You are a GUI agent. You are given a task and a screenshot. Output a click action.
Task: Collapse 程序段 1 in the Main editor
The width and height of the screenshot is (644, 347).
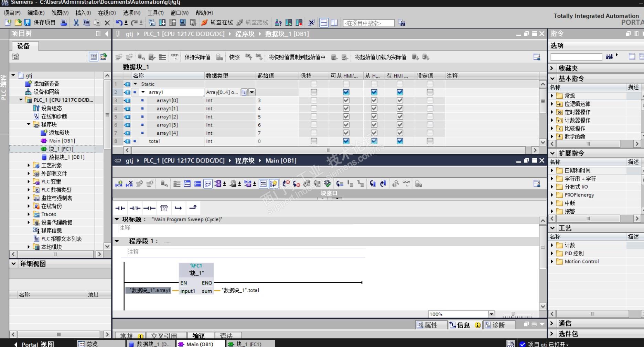click(117, 241)
